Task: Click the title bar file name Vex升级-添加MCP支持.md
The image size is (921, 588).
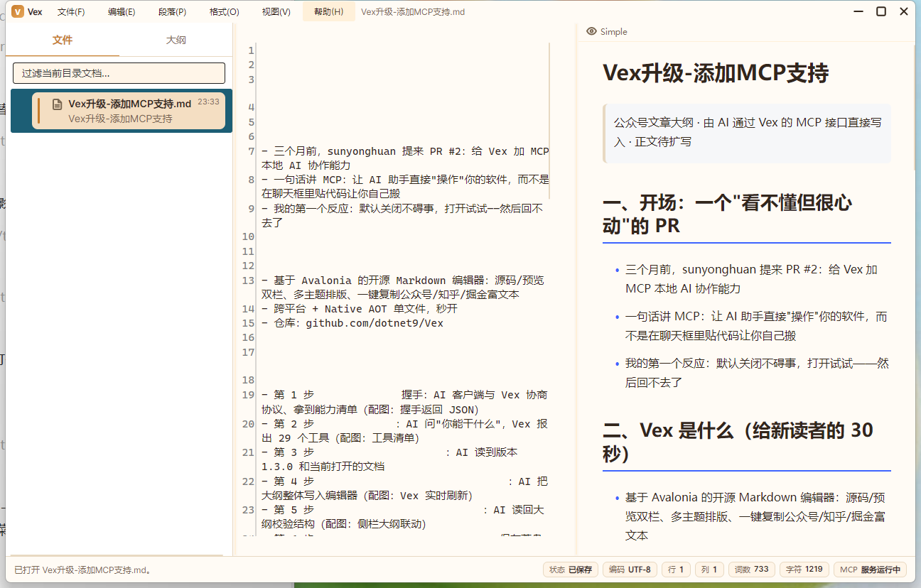Action: 413,11
